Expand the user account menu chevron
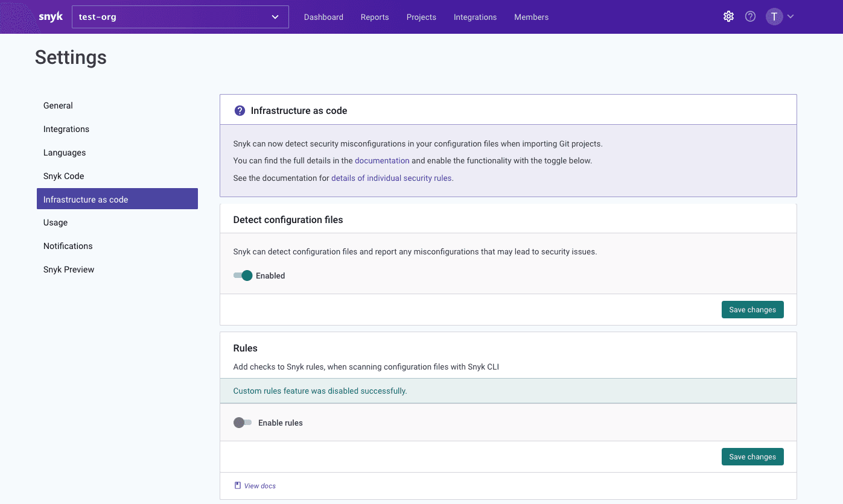Screen dimensions: 843x504 (791, 17)
